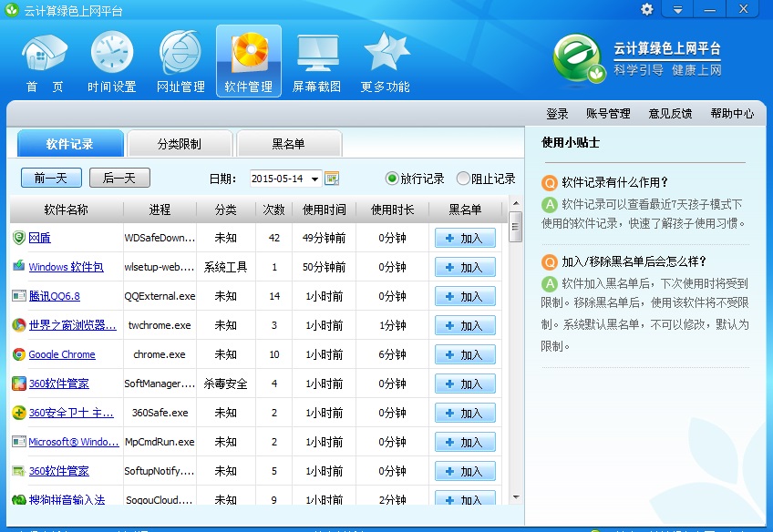Add 网盾 to blacklist with 加入
773x532 pixels.
pos(465,239)
